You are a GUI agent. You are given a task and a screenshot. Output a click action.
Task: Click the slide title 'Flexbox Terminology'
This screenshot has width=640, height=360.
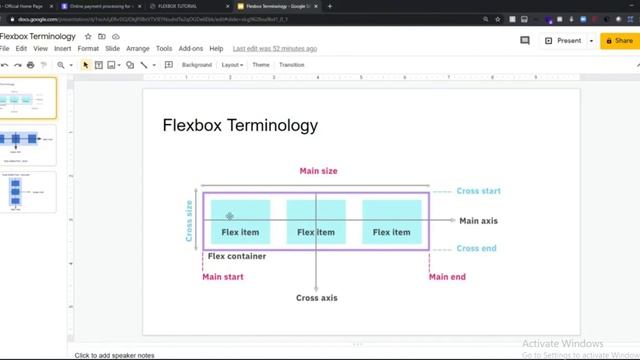coord(240,125)
